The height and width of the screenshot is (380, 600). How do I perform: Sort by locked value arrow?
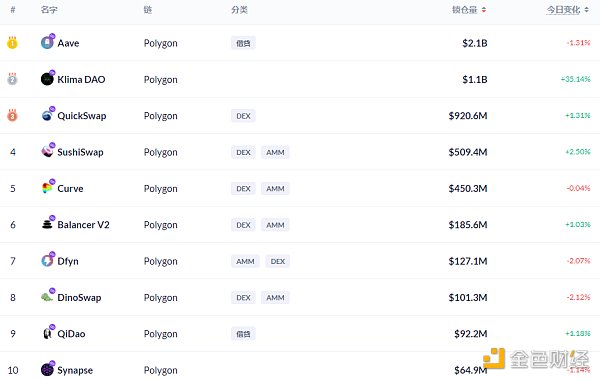[484, 10]
